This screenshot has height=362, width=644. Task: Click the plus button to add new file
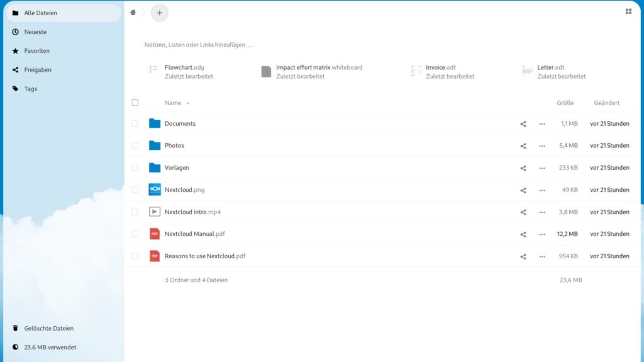159,13
